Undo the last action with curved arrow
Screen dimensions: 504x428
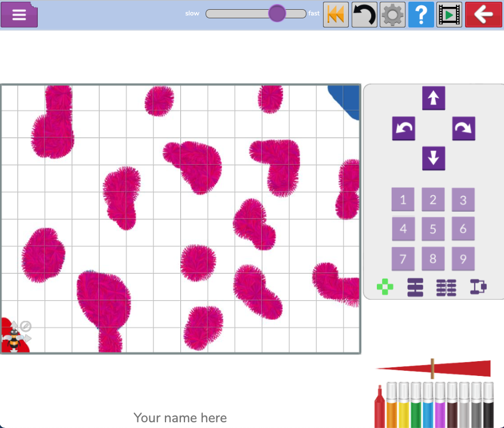coord(364,14)
